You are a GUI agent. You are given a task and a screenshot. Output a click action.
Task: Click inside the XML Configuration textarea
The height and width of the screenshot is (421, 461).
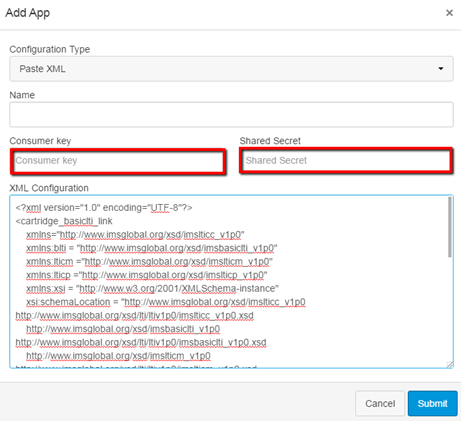tap(231, 282)
